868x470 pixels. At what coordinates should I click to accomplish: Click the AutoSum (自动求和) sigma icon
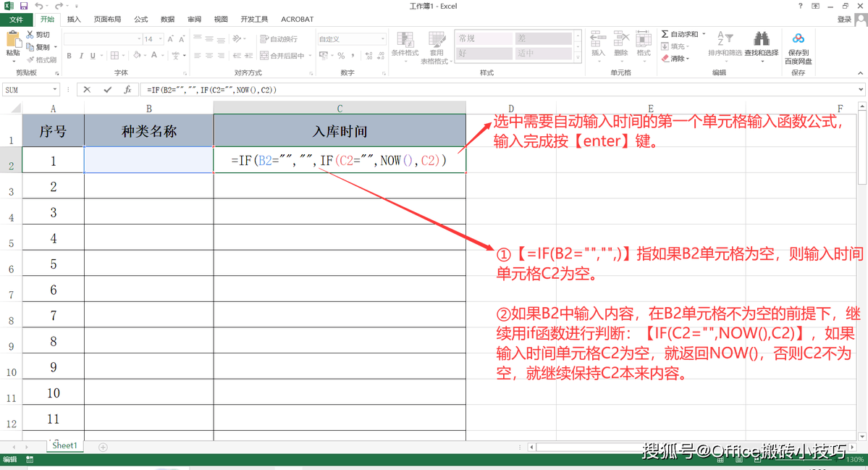tap(665, 34)
